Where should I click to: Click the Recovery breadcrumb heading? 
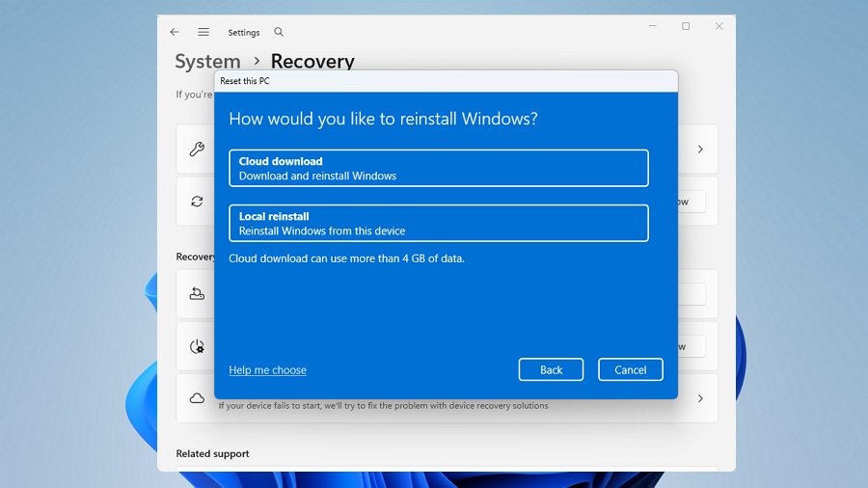(x=312, y=62)
